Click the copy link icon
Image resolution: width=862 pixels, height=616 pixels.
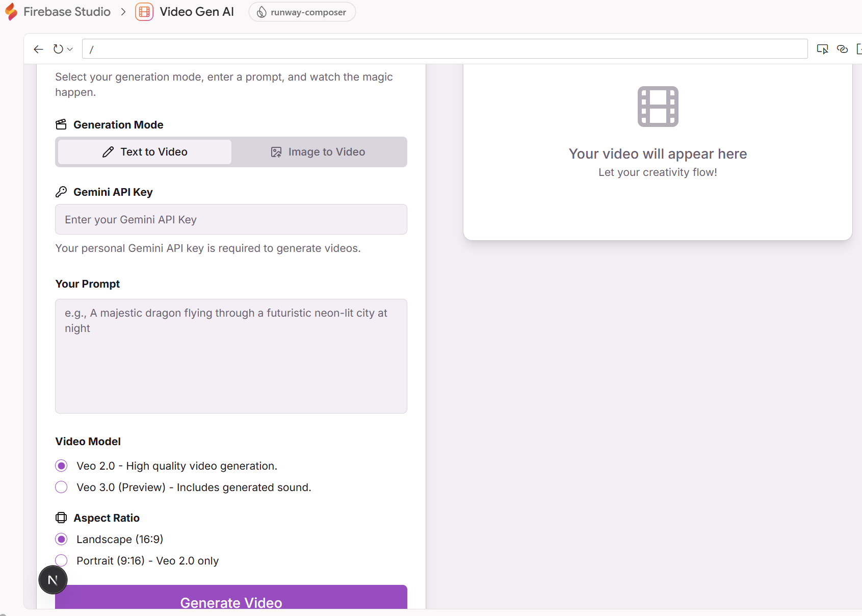842,49
